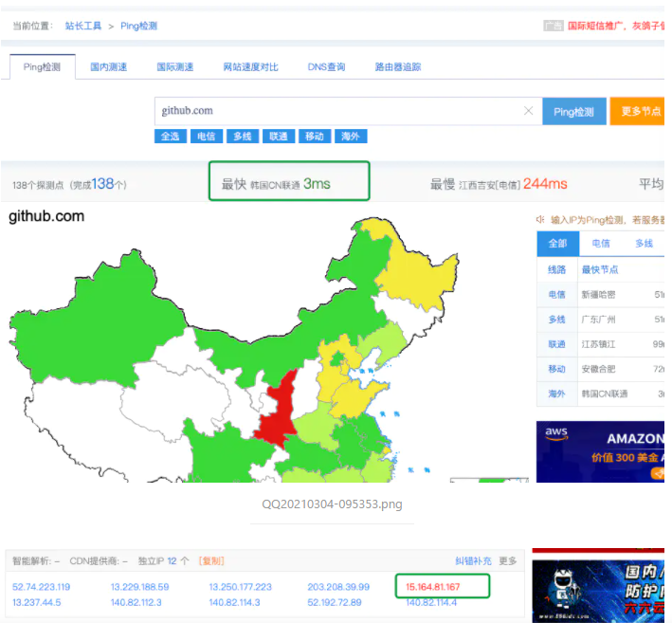Click the blue Ping检测 search button
Screen dimensions: 672x623
coord(574,112)
